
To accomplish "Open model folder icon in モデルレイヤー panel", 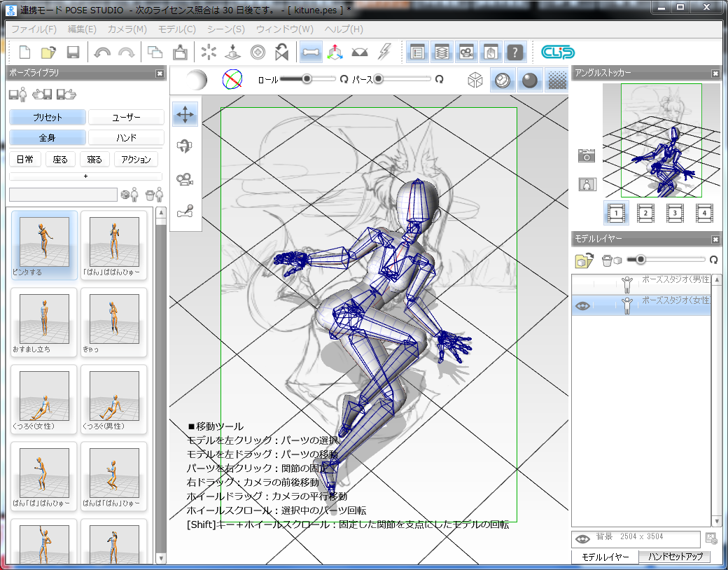I will pos(584,260).
